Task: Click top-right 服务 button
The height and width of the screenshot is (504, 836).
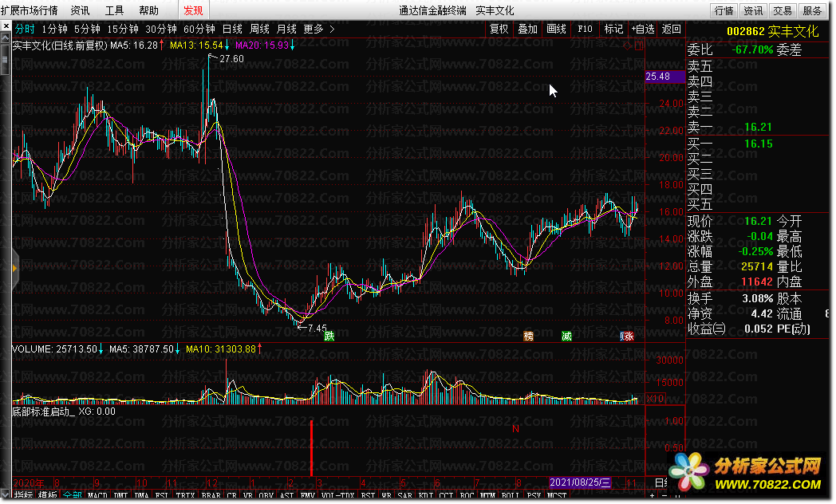Action: tap(812, 10)
